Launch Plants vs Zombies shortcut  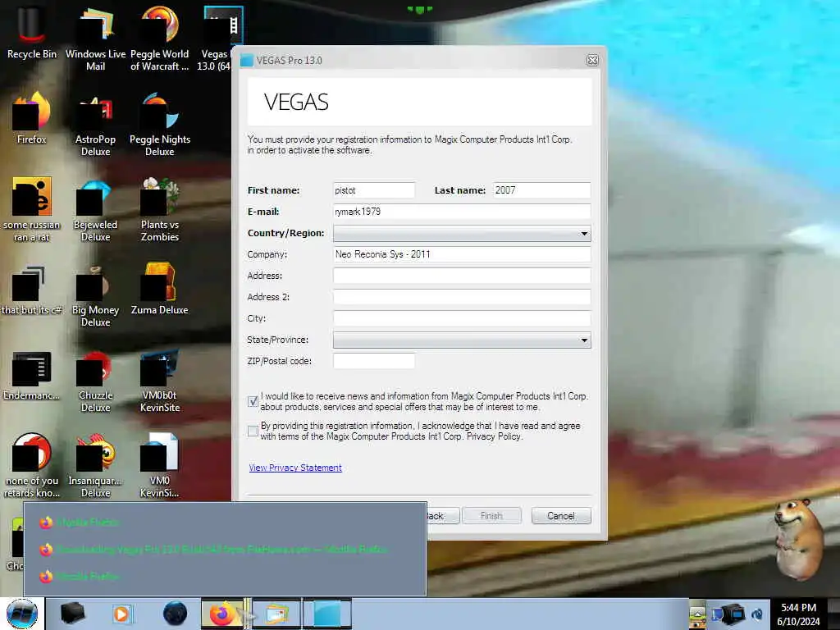click(160, 209)
